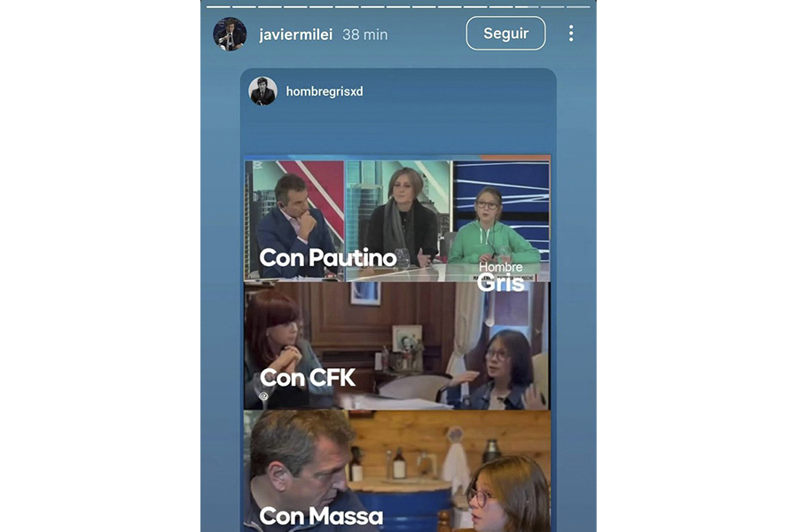Tap the Con CFK video panel
This screenshot has height=532, width=798.
397,346
